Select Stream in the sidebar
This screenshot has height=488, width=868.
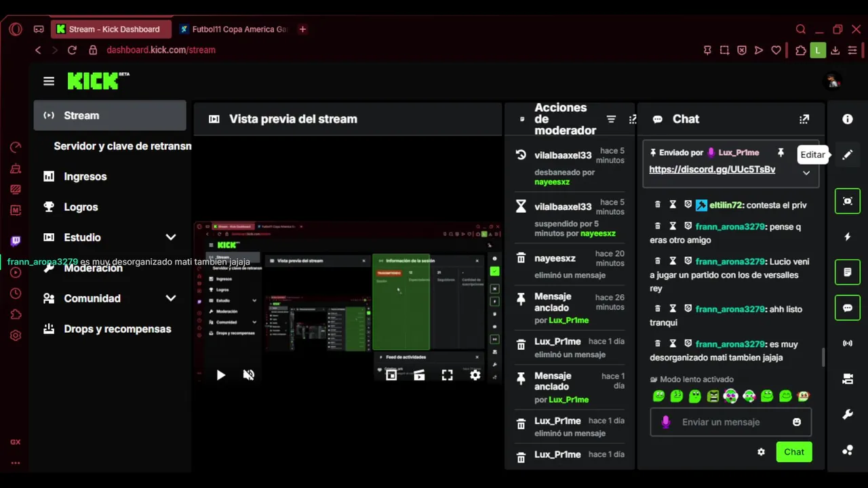pyautogui.click(x=110, y=115)
